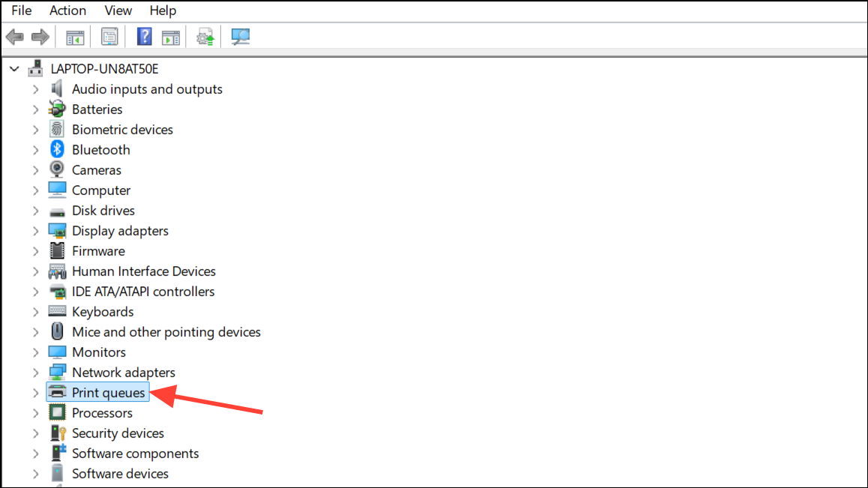Expand the Software components chevron
The width and height of the screenshot is (868, 488).
tap(35, 454)
